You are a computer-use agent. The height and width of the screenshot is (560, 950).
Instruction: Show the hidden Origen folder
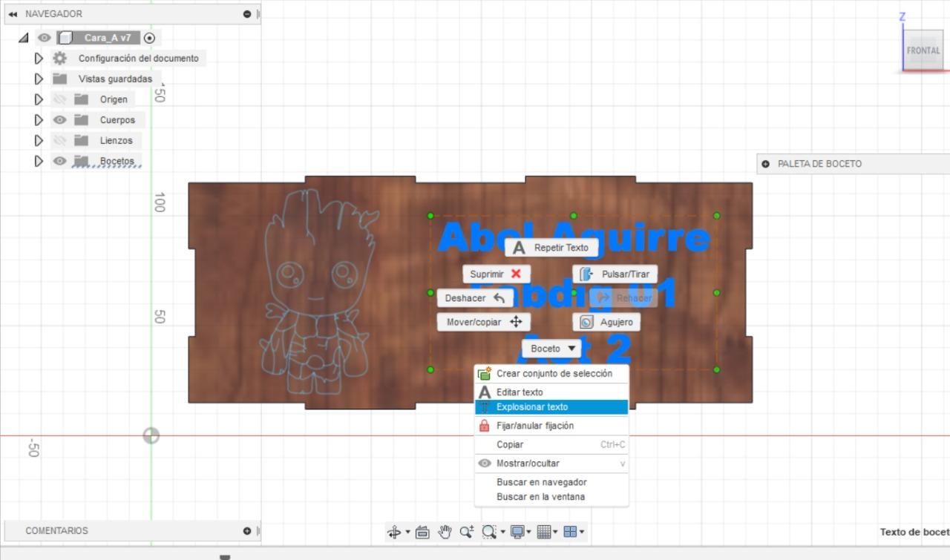click(x=59, y=99)
